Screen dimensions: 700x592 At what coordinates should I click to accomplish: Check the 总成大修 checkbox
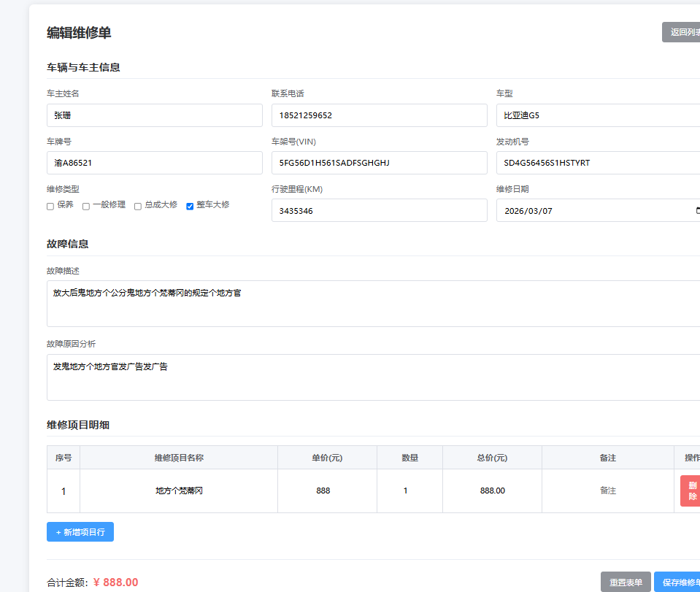138,207
